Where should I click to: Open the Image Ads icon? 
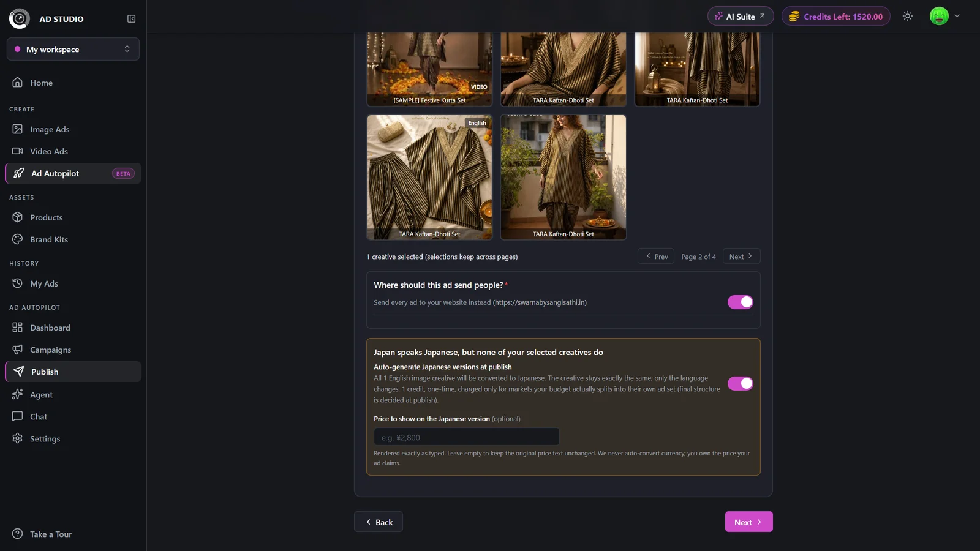[x=18, y=129]
